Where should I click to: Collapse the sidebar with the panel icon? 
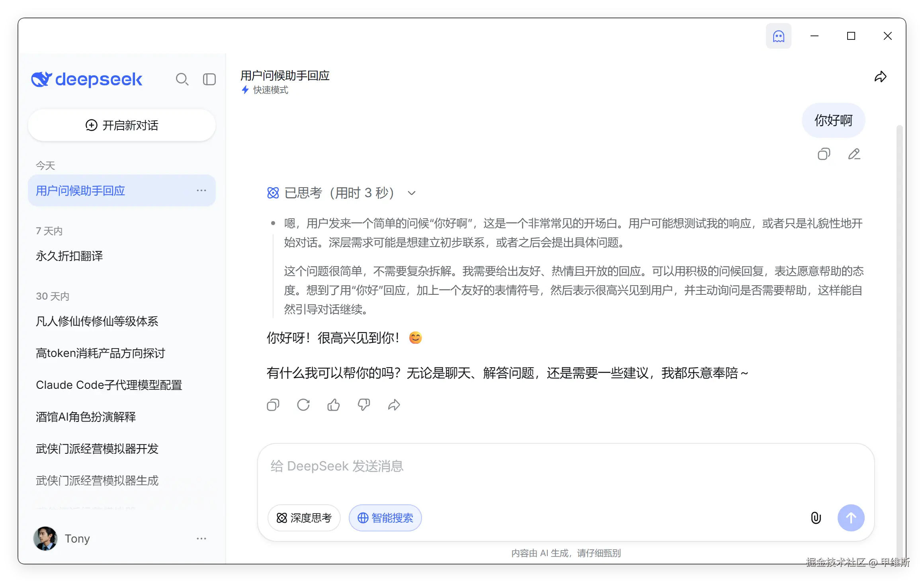pyautogui.click(x=209, y=79)
